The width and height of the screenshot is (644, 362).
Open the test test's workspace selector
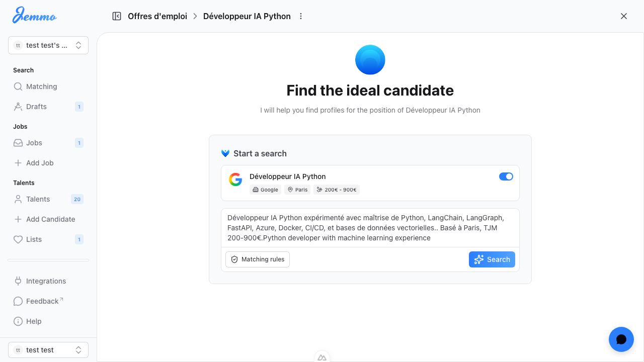[x=48, y=45]
